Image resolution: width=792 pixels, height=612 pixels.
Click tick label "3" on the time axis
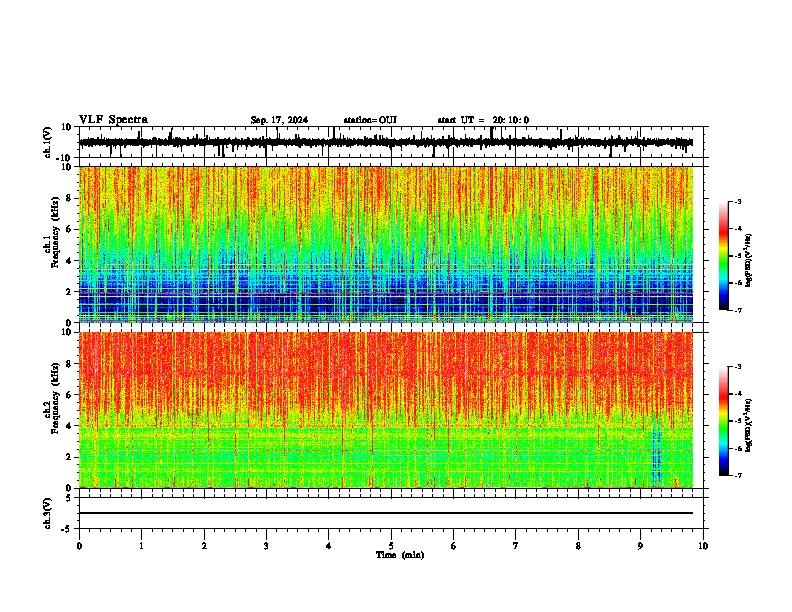pyautogui.click(x=266, y=546)
